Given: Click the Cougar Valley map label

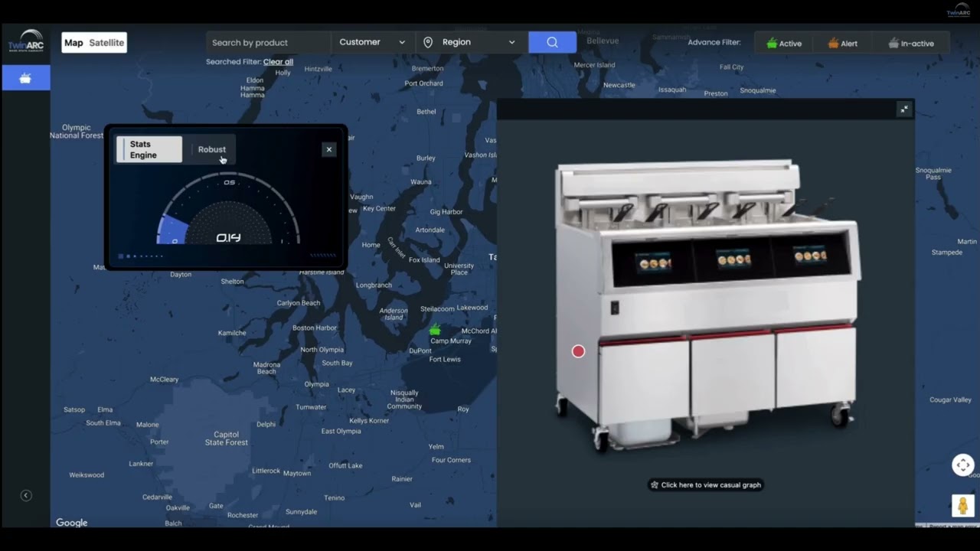Looking at the screenshot, I should click(x=950, y=399).
